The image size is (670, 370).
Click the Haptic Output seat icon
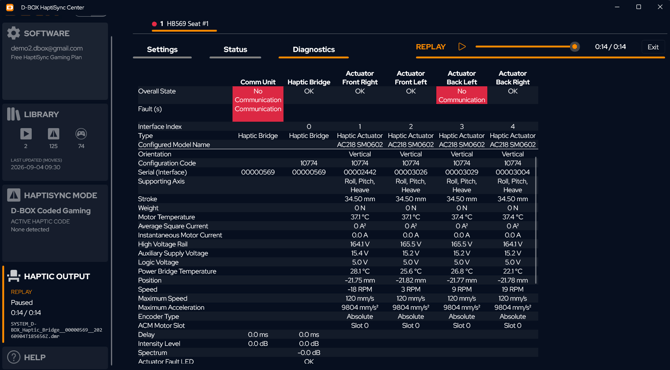pyautogui.click(x=13, y=276)
